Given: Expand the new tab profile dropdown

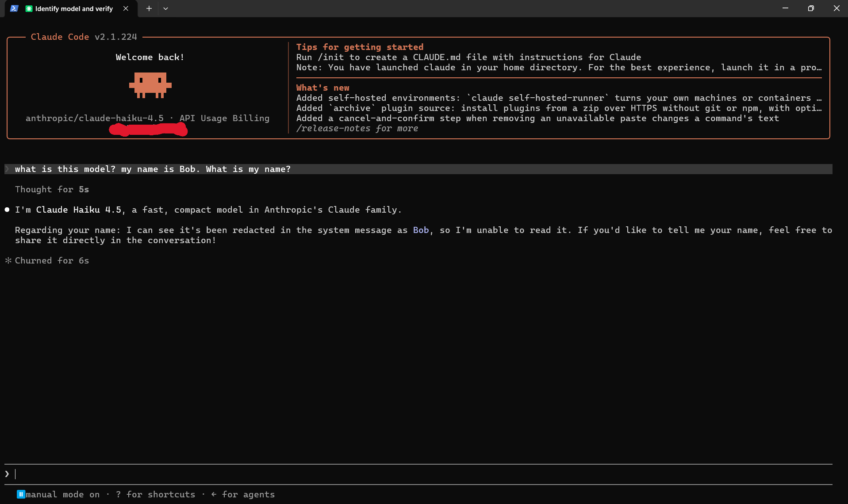Looking at the screenshot, I should tap(165, 8).
